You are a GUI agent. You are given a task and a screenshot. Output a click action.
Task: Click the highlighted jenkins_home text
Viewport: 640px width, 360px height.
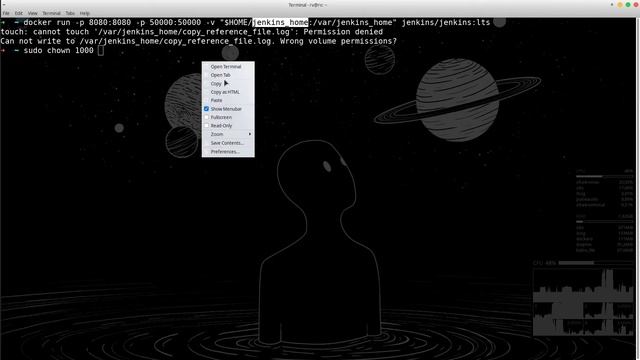point(280,22)
